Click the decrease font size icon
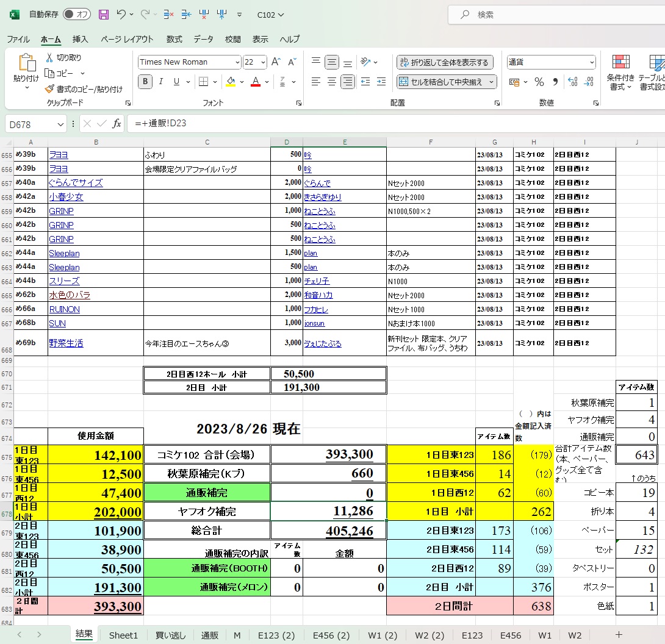The width and height of the screenshot is (665, 644). 292,62
